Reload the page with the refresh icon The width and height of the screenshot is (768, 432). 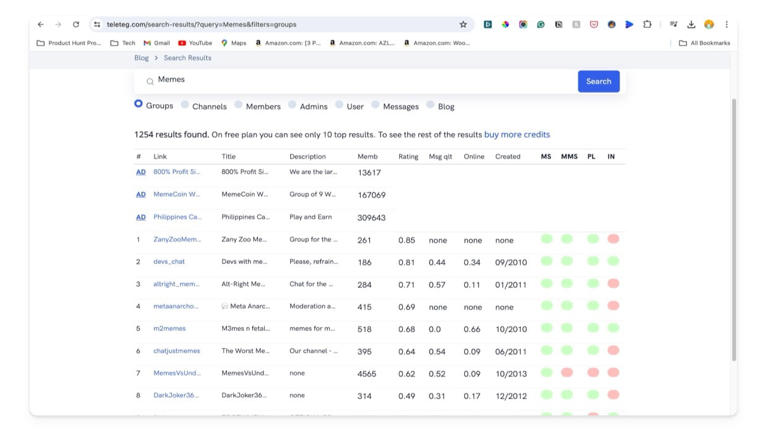coord(76,24)
